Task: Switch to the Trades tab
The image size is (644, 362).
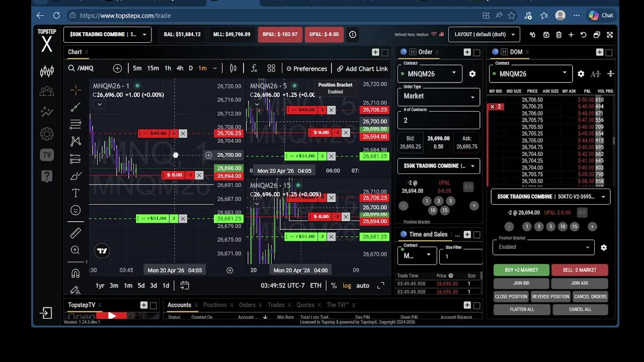Action: [x=276, y=305]
